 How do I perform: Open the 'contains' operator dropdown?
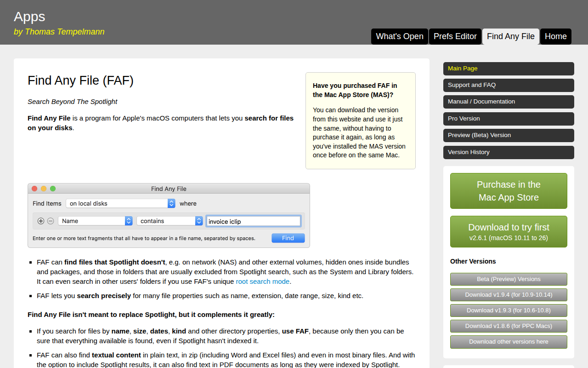(170, 221)
